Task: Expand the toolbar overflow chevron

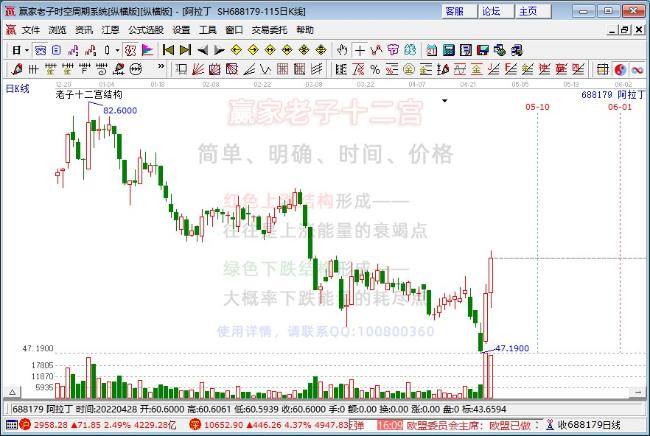Action: [x=161, y=66]
